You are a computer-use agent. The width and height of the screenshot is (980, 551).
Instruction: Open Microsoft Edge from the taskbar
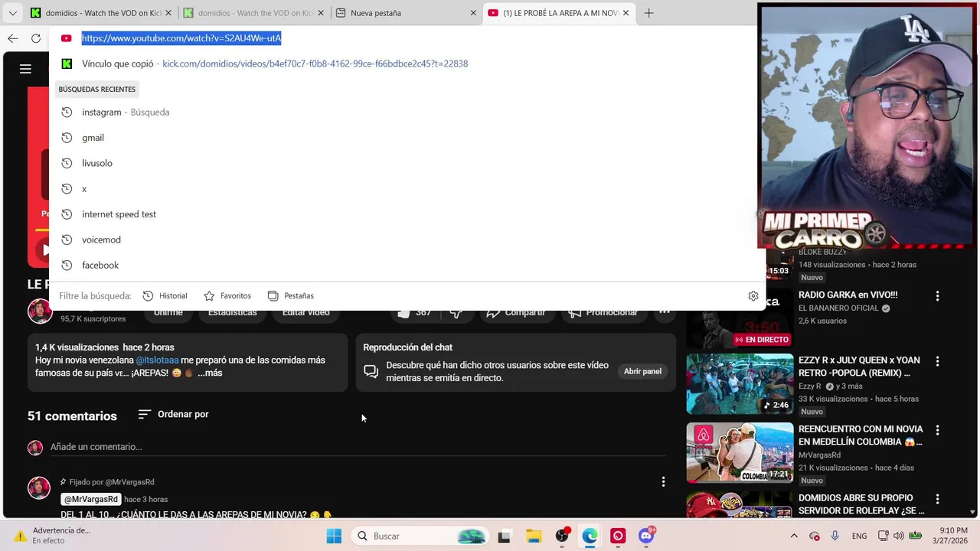click(590, 536)
